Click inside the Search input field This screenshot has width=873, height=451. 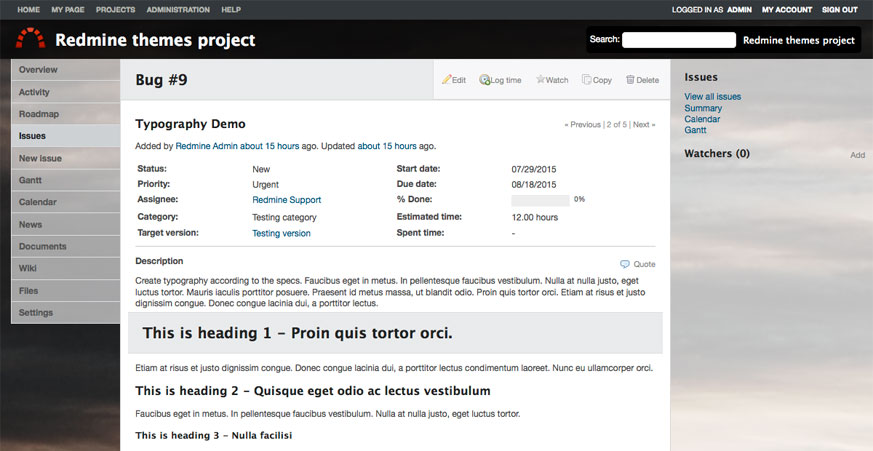coord(679,40)
